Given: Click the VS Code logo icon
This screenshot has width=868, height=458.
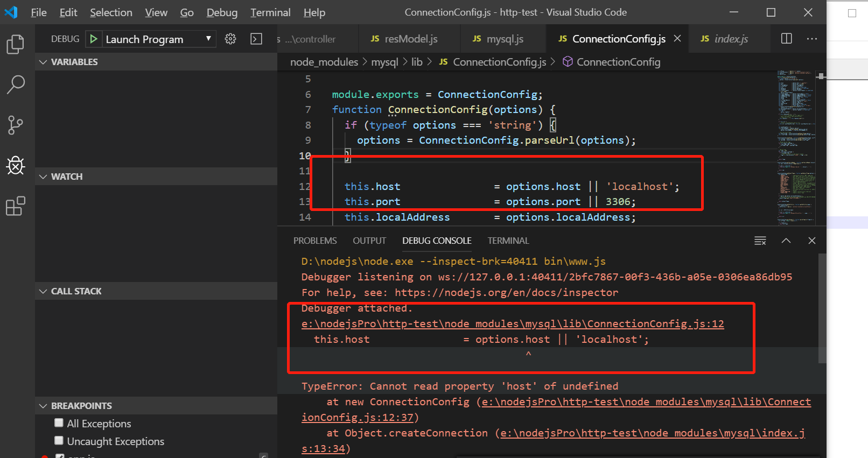Looking at the screenshot, I should point(11,12).
